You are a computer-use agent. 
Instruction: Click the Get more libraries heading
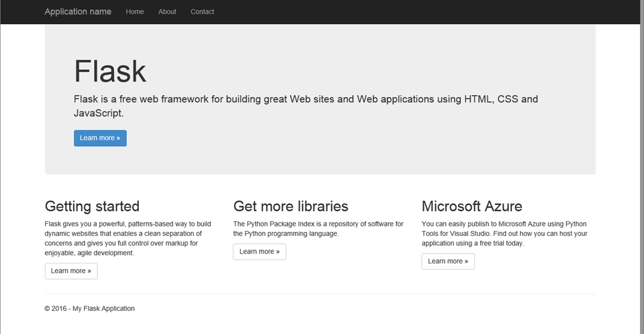point(291,206)
